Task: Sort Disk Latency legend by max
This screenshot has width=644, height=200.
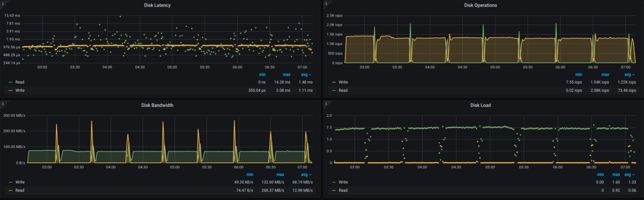Action: pyautogui.click(x=287, y=75)
